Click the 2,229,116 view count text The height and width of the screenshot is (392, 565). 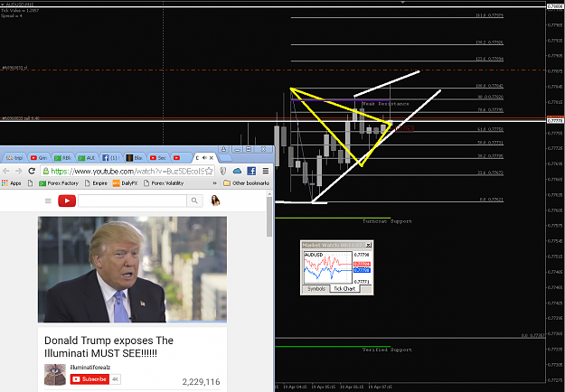click(x=201, y=382)
